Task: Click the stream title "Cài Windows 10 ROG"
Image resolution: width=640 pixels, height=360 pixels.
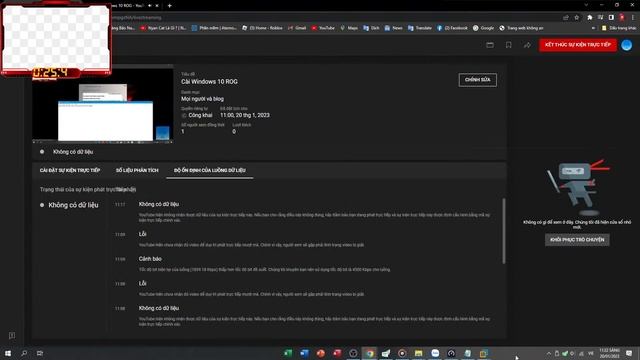Action: click(209, 82)
